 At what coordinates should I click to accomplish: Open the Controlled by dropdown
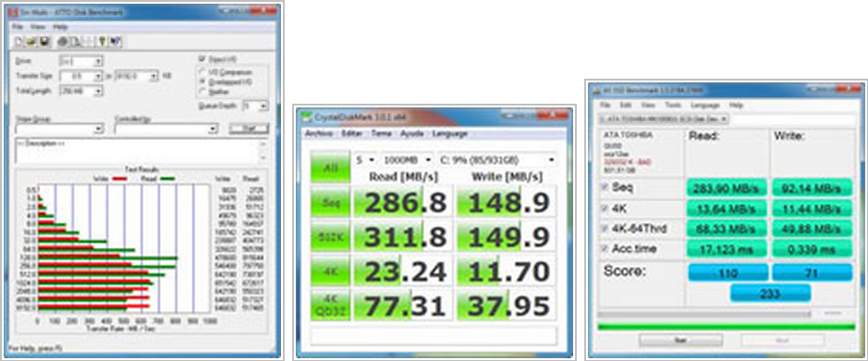pyautogui.click(x=166, y=129)
